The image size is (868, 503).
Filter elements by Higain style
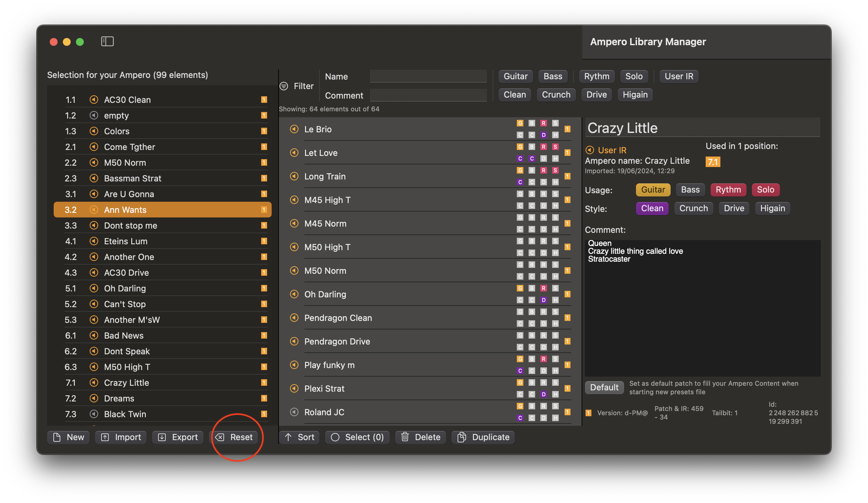[x=635, y=95]
